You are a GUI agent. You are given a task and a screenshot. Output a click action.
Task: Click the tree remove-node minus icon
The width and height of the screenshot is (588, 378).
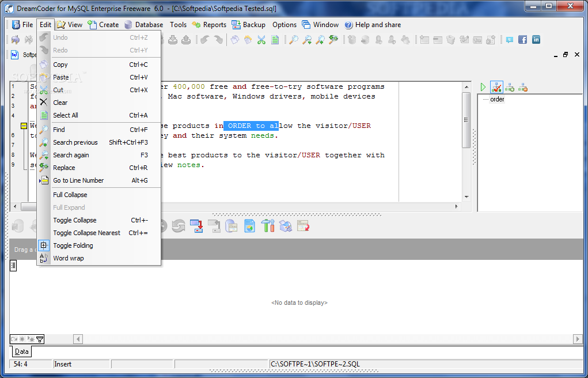point(523,88)
